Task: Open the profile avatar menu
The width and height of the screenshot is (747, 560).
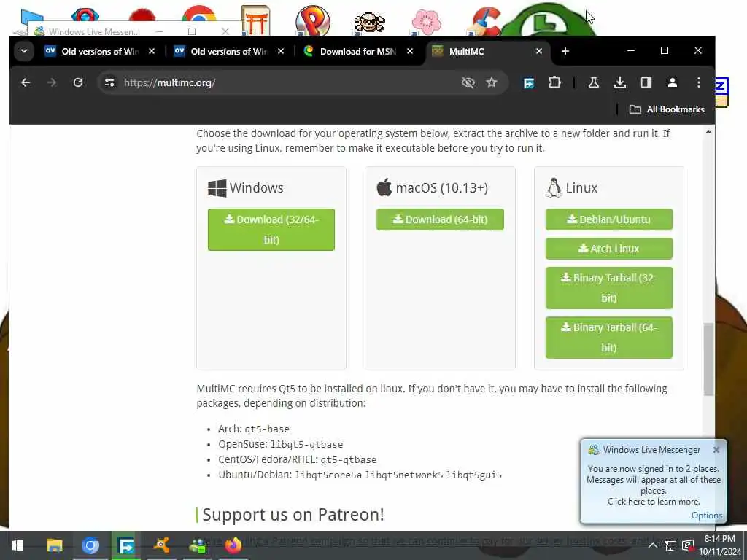Action: pos(672,82)
